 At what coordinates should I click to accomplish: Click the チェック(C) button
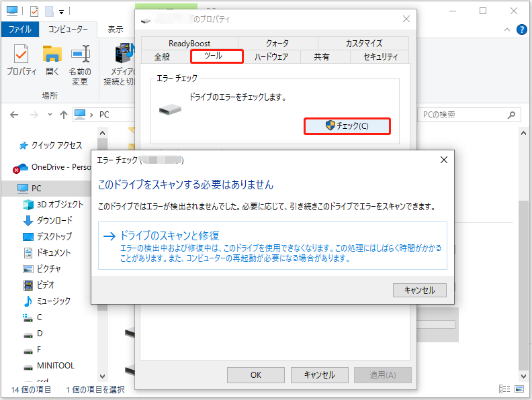[x=347, y=126]
